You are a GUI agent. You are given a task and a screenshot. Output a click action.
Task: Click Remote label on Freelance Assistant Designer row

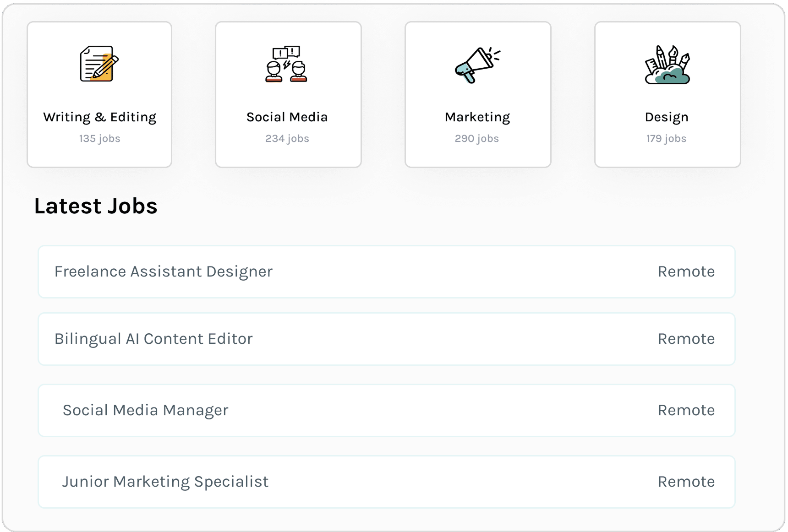(686, 271)
